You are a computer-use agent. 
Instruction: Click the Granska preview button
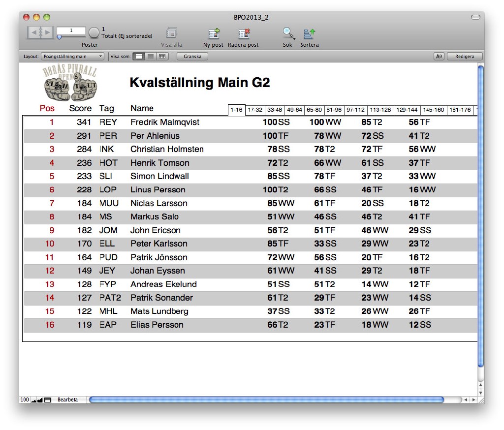(x=192, y=56)
